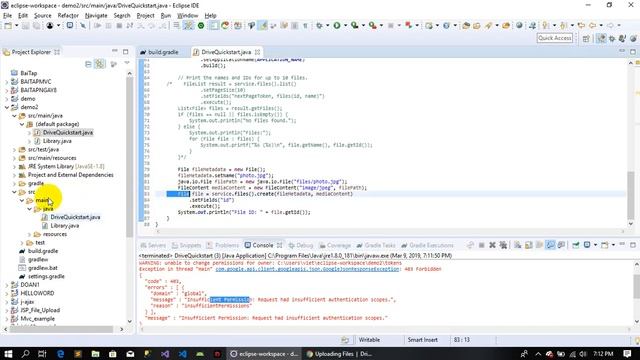Toggle Show Console When Standard Error Changes

(561, 245)
